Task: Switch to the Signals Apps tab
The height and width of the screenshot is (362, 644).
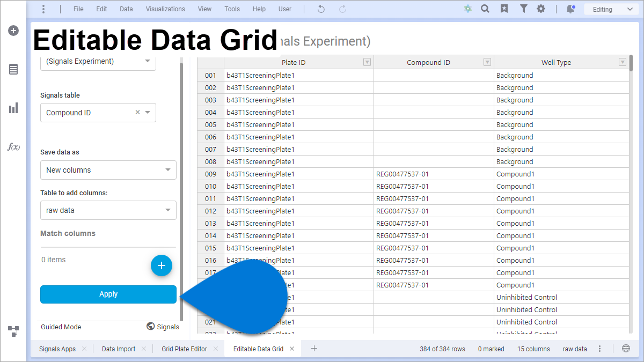Action: [57, 349]
